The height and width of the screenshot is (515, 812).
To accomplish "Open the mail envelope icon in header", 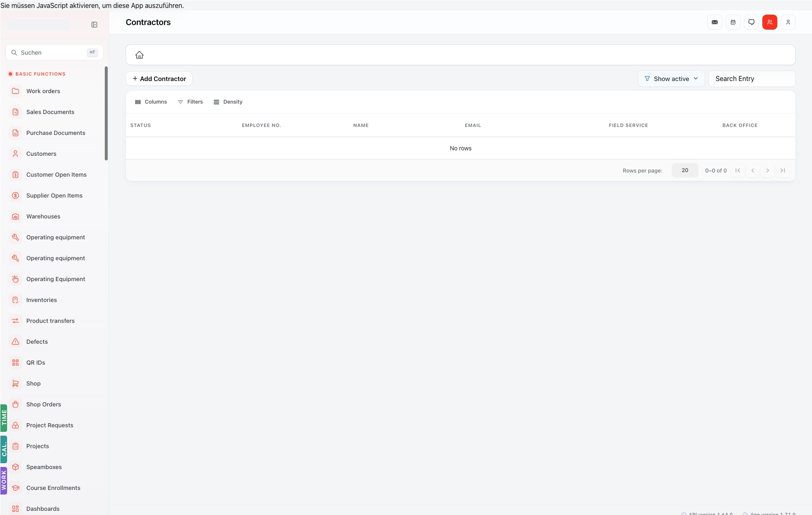I will [715, 22].
